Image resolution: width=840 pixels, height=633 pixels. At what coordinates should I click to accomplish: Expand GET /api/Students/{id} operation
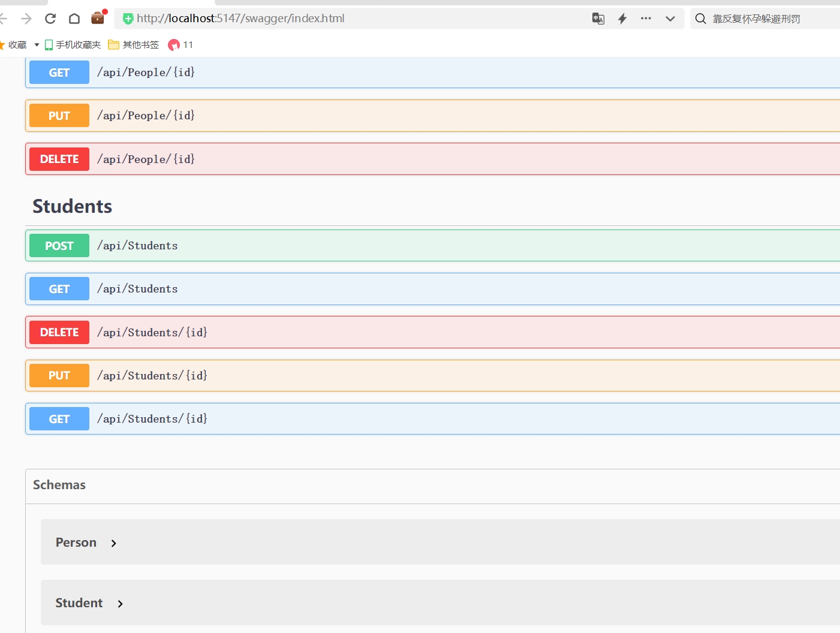433,419
